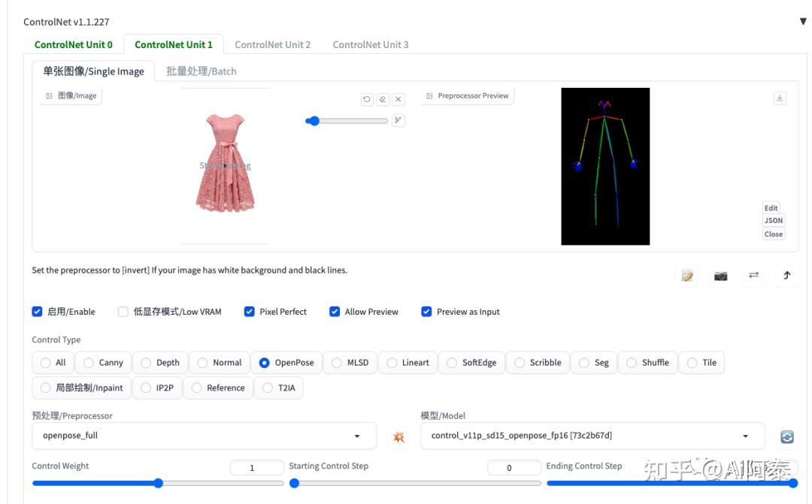This screenshot has width=812, height=504.
Task: Click the brush tool icon beside slider
Action: pos(398,120)
